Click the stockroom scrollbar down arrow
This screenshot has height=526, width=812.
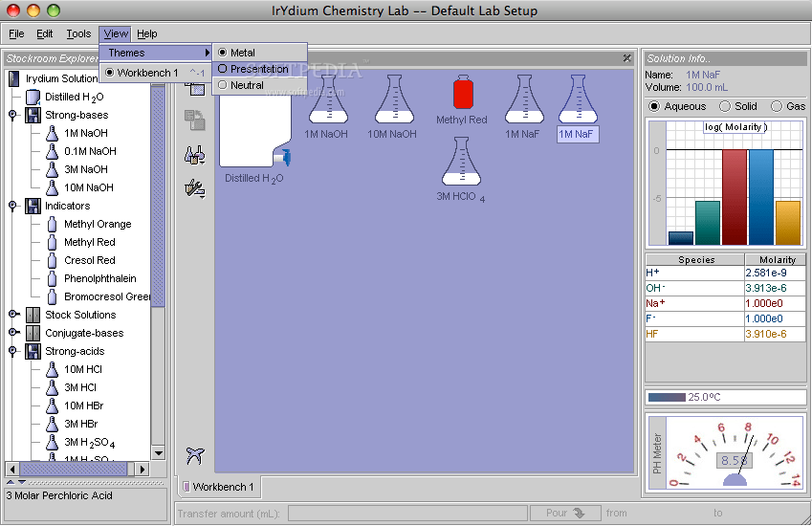(159, 453)
